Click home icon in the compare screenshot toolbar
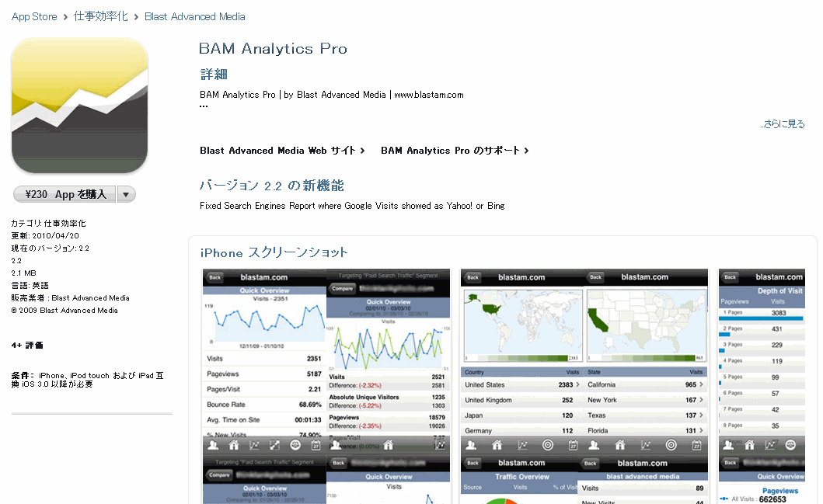The image size is (823, 504). (x=389, y=445)
